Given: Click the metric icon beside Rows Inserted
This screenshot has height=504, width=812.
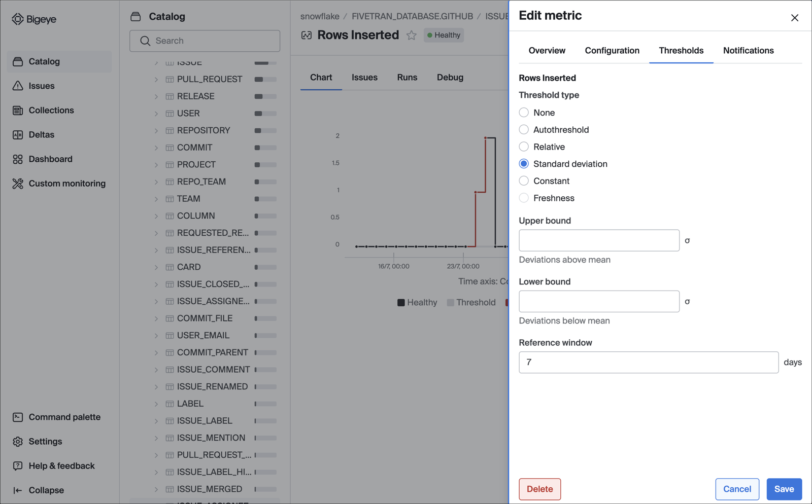Looking at the screenshot, I should coord(307,35).
